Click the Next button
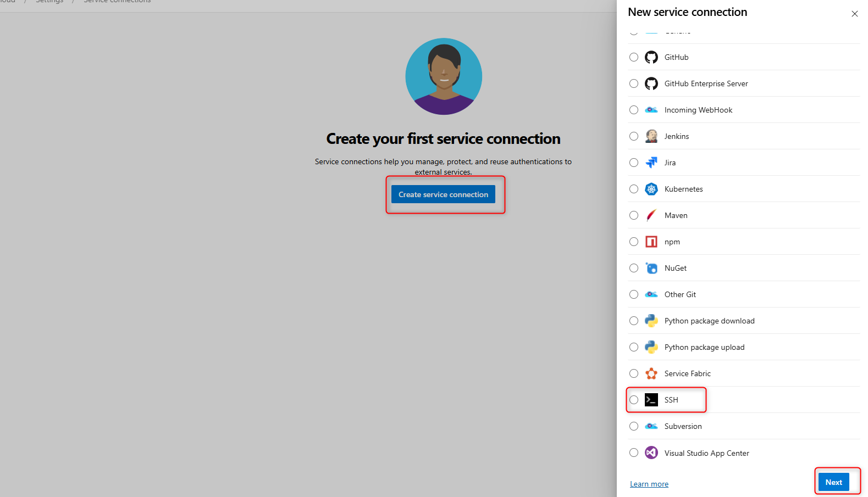 [x=833, y=482]
